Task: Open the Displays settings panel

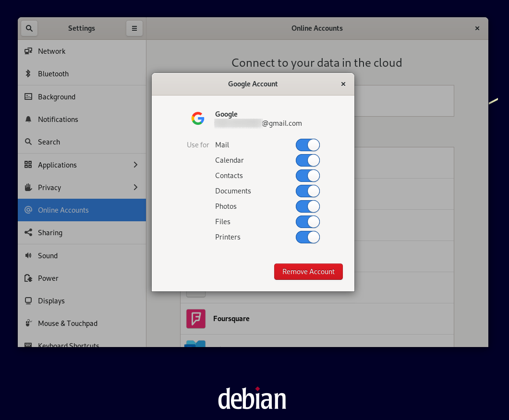Action: 51,301
